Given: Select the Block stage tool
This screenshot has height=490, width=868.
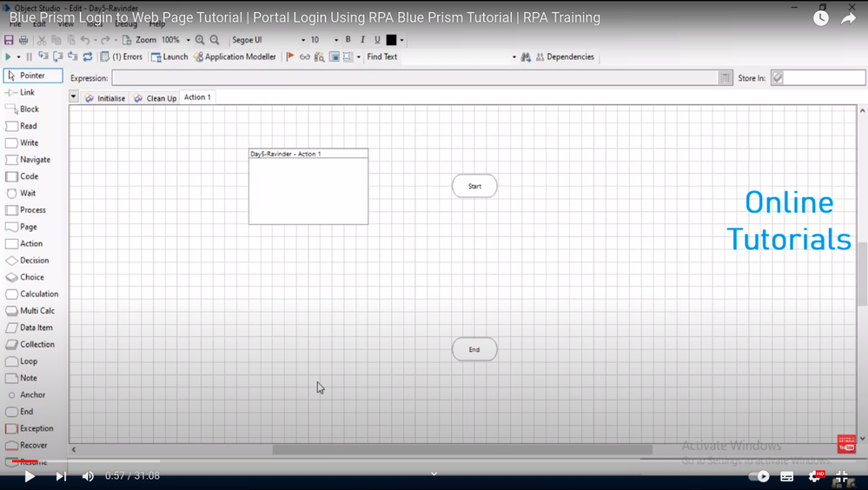Looking at the screenshot, I should tap(23, 109).
